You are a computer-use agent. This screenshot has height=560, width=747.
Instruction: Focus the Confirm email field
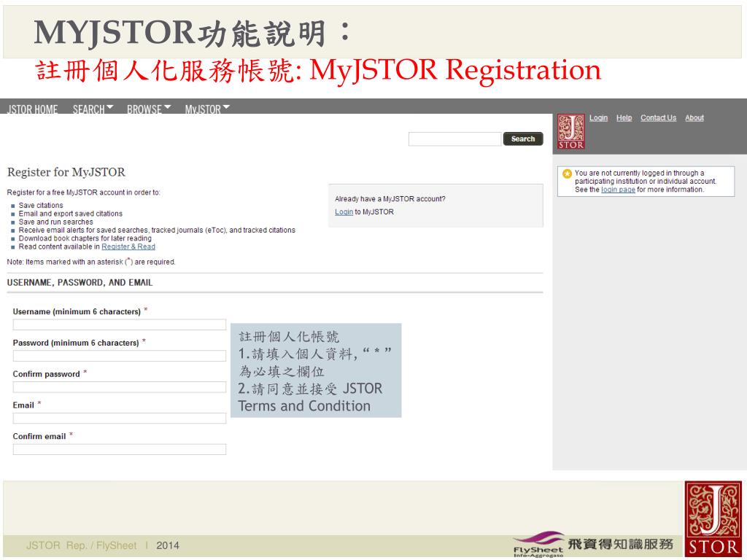120,449
